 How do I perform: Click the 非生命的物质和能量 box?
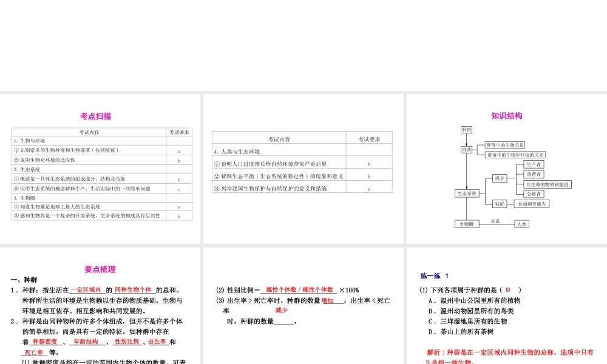coord(548,184)
